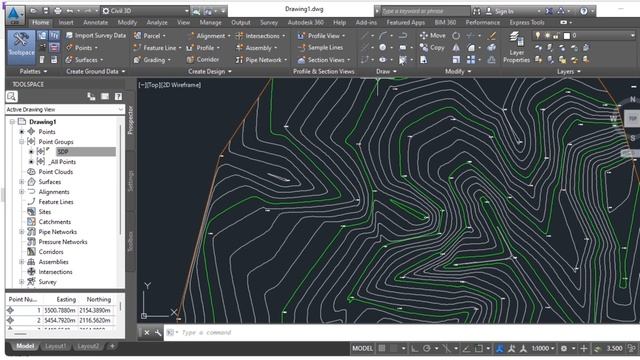
Task: Click the keyword search input field
Action: (x=425, y=11)
